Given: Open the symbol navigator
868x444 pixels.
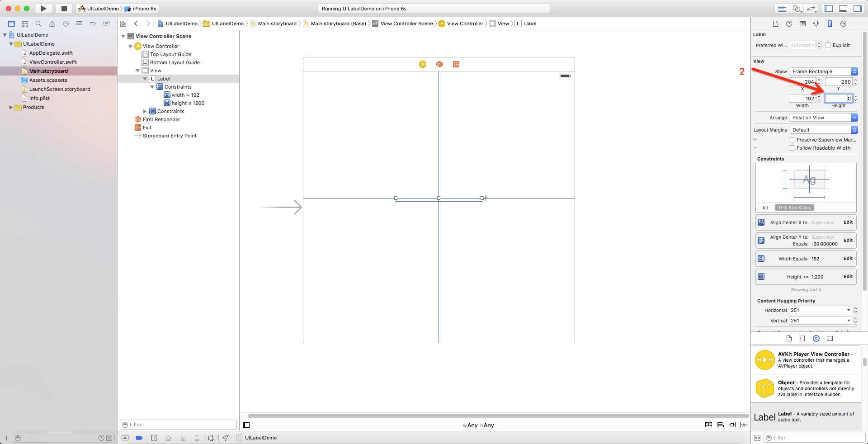Looking at the screenshot, I should 25,24.
